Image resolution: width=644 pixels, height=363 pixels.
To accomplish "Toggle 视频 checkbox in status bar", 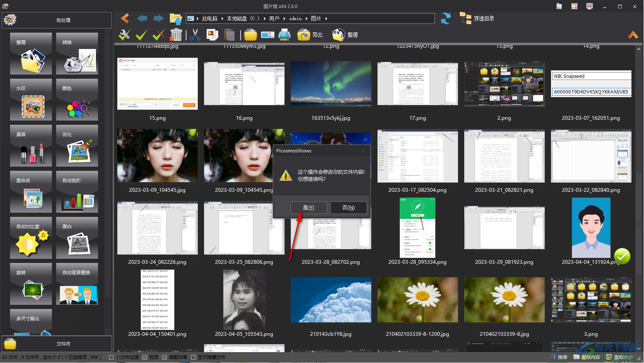I will tap(145, 357).
